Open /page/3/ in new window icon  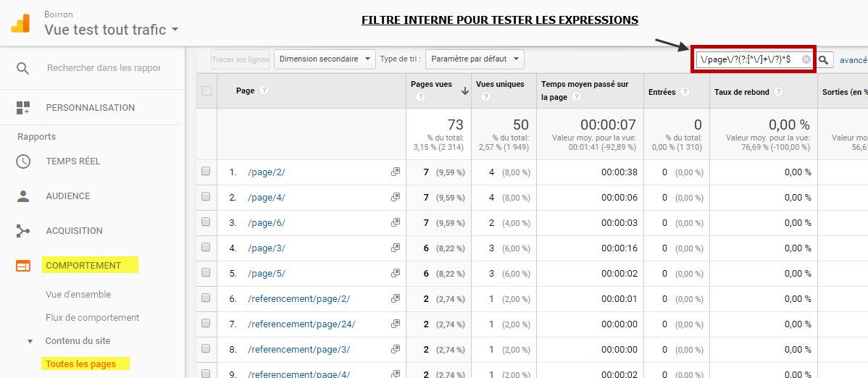pyautogui.click(x=396, y=248)
